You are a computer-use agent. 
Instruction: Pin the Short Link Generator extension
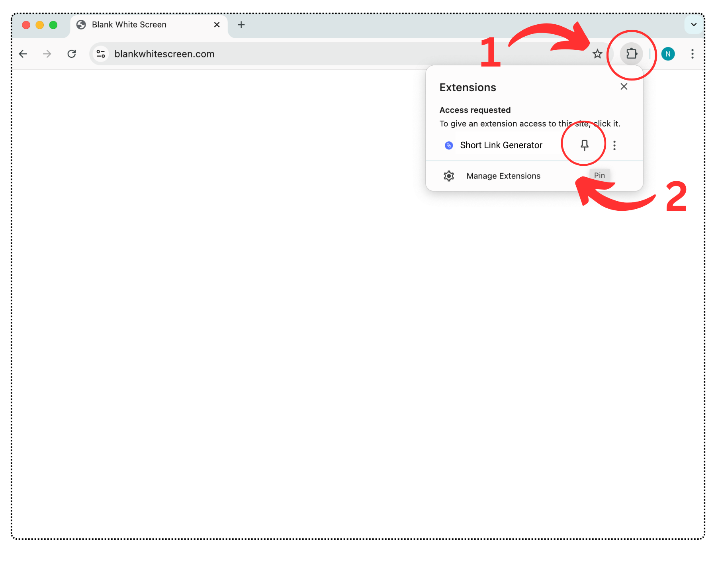coord(584,145)
